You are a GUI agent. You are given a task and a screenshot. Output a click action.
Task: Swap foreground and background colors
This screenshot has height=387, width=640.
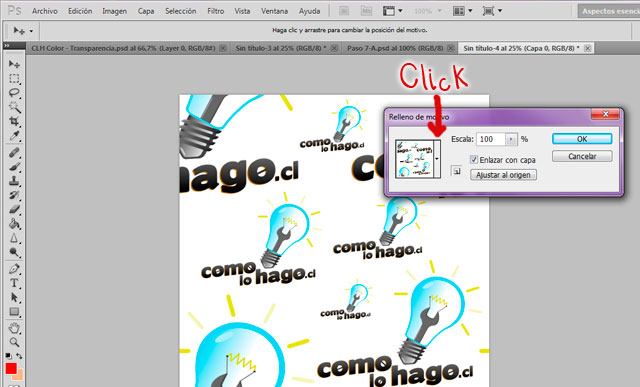(x=19, y=356)
